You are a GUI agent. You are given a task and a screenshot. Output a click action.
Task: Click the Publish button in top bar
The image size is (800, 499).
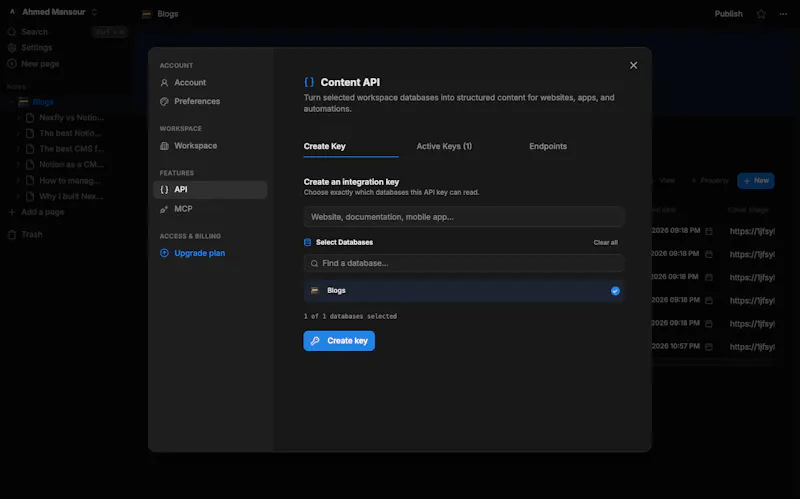[728, 14]
